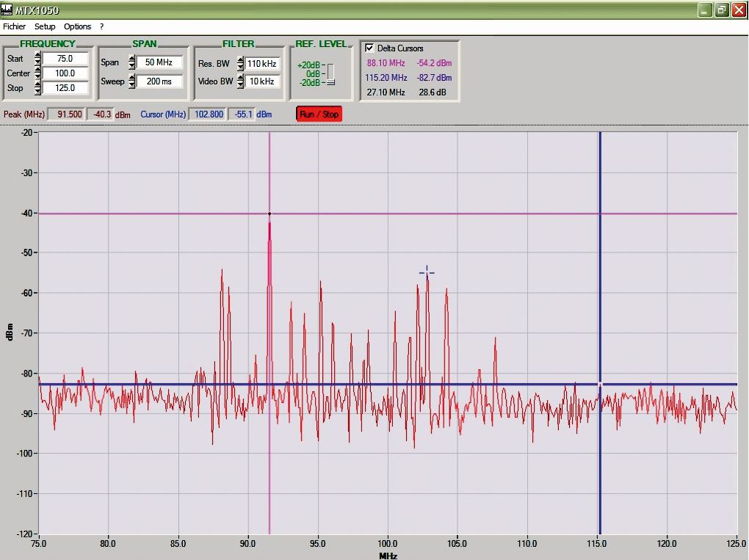Open the Setup menu
This screenshot has height=560, width=749.
45,26
